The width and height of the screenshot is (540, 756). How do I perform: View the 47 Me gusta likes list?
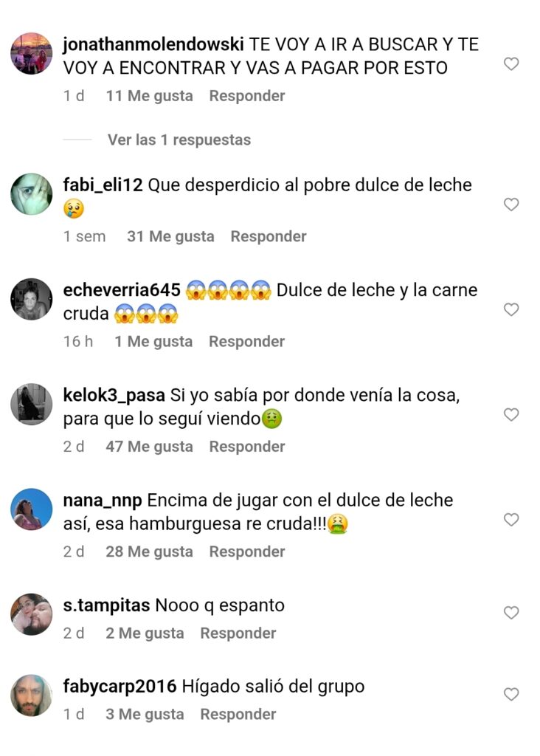click(x=149, y=447)
